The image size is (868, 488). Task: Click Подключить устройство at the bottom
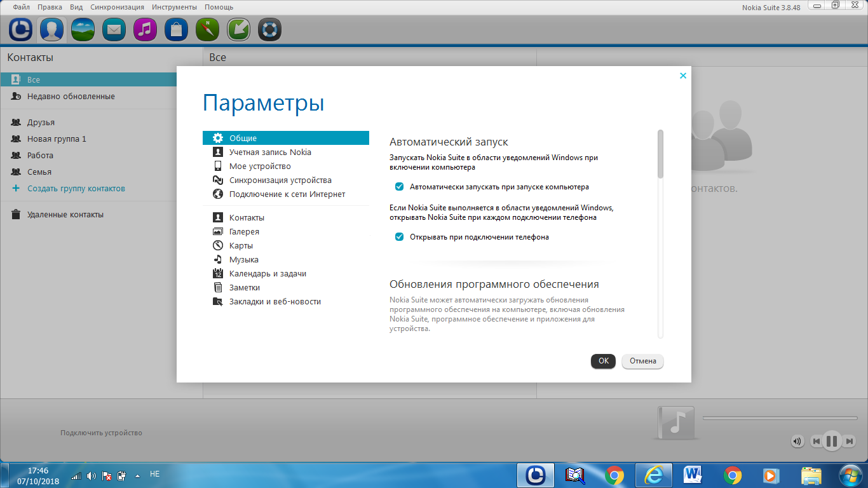[x=102, y=433]
